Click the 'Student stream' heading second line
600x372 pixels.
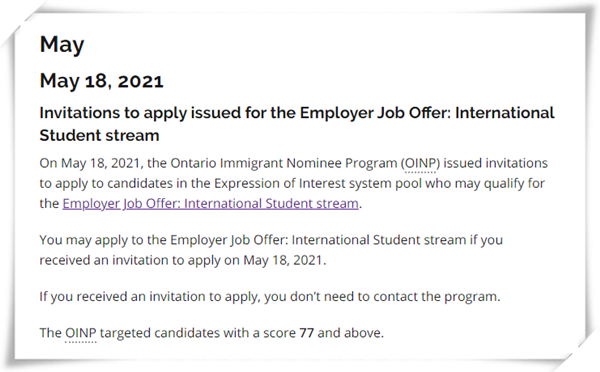(x=99, y=135)
